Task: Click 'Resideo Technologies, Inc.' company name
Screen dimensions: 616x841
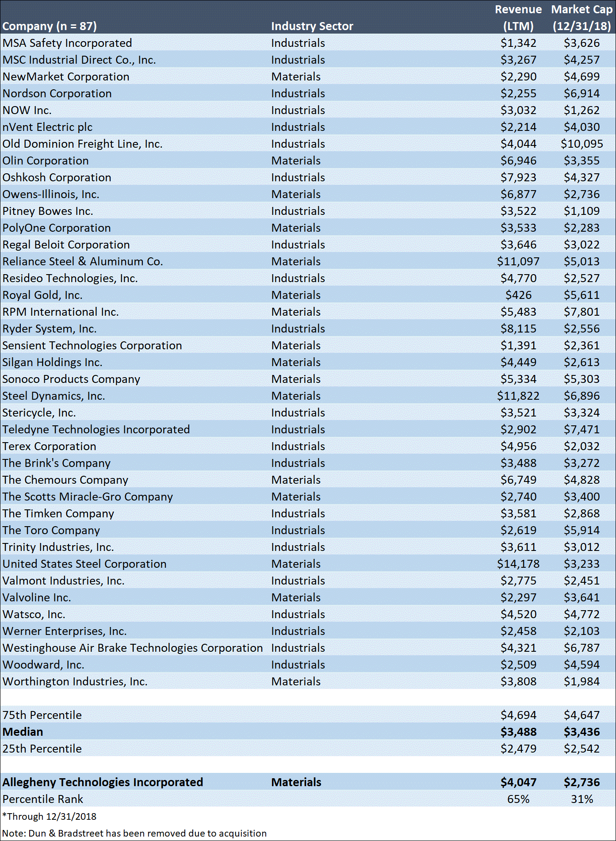Action: coord(70,278)
